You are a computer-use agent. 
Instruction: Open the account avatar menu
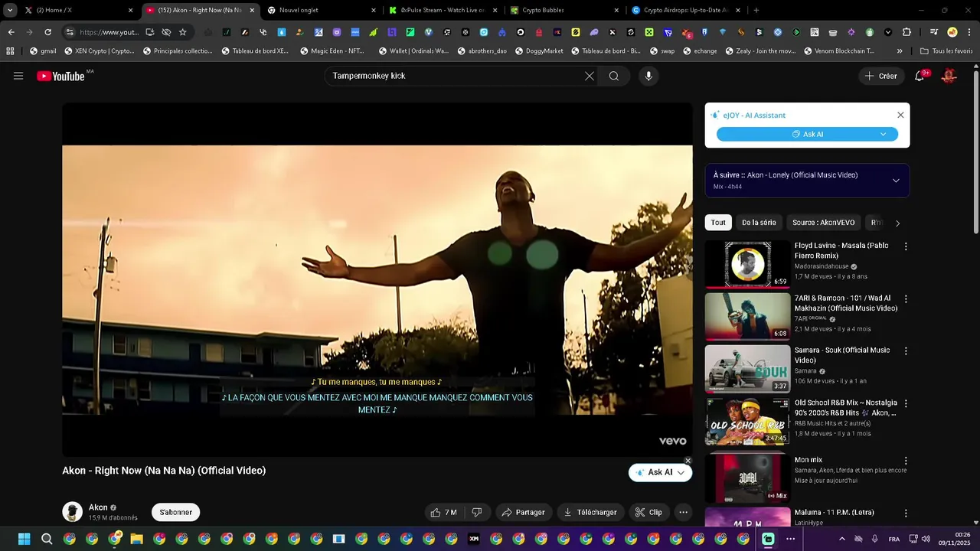pos(949,76)
